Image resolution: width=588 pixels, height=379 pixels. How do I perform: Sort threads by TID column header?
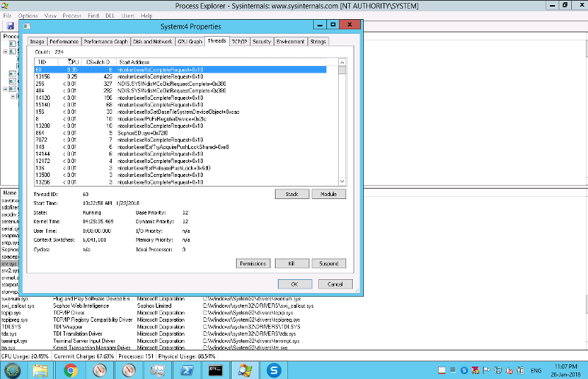point(46,62)
